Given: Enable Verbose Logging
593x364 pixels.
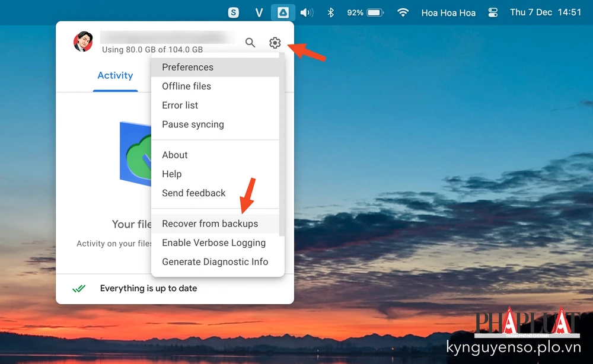Looking at the screenshot, I should 213,242.
